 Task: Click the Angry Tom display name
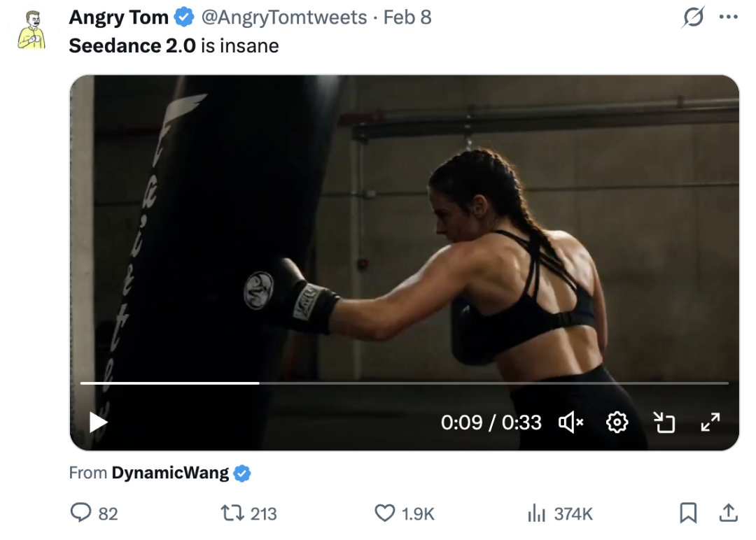[118, 17]
